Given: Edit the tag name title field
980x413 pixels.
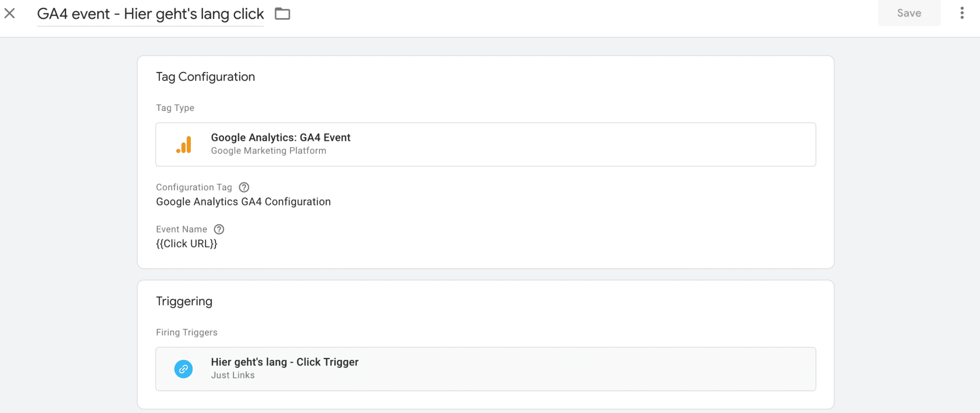Looking at the screenshot, I should point(150,14).
